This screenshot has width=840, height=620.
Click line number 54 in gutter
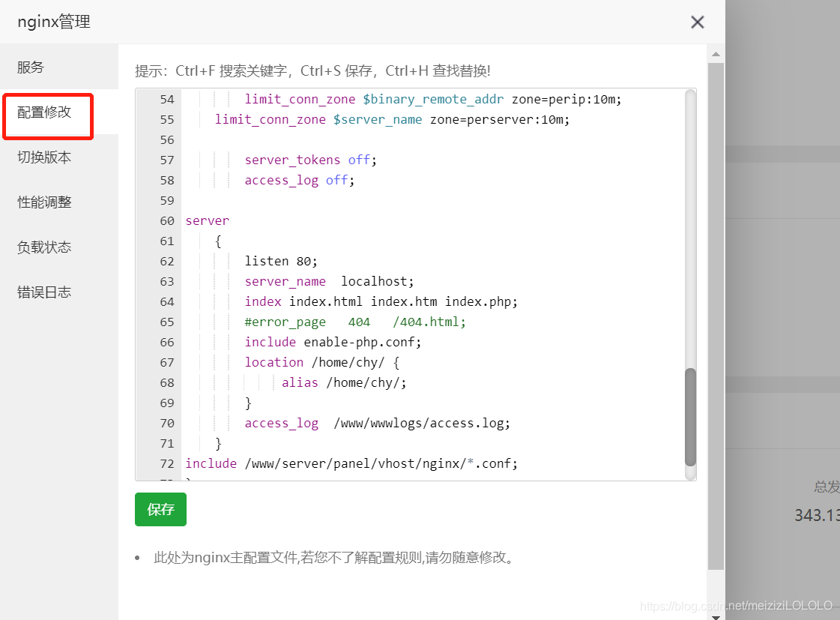click(x=167, y=99)
